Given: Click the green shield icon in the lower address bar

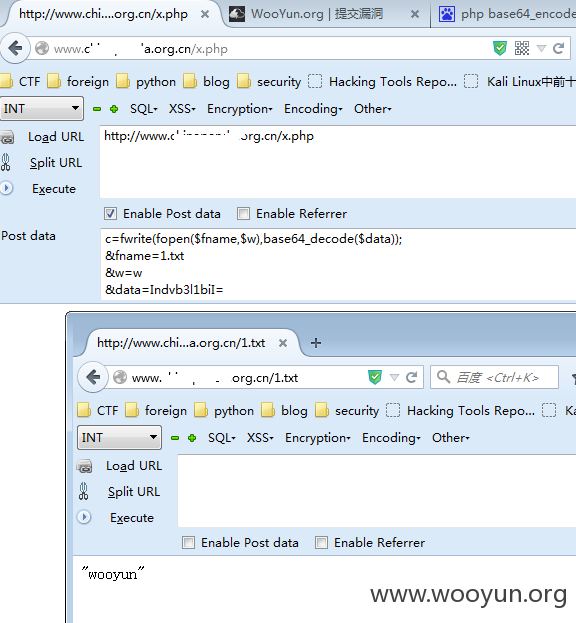Looking at the screenshot, I should click(x=375, y=377).
